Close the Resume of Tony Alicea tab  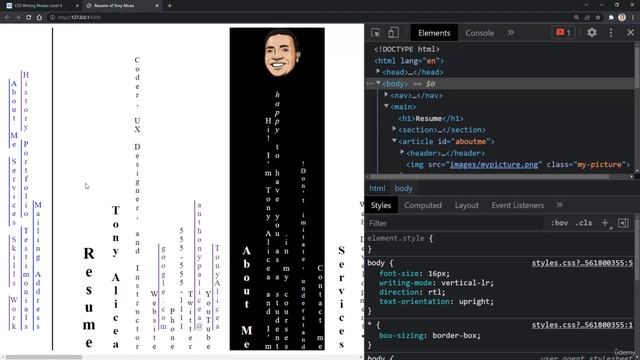tap(157, 6)
